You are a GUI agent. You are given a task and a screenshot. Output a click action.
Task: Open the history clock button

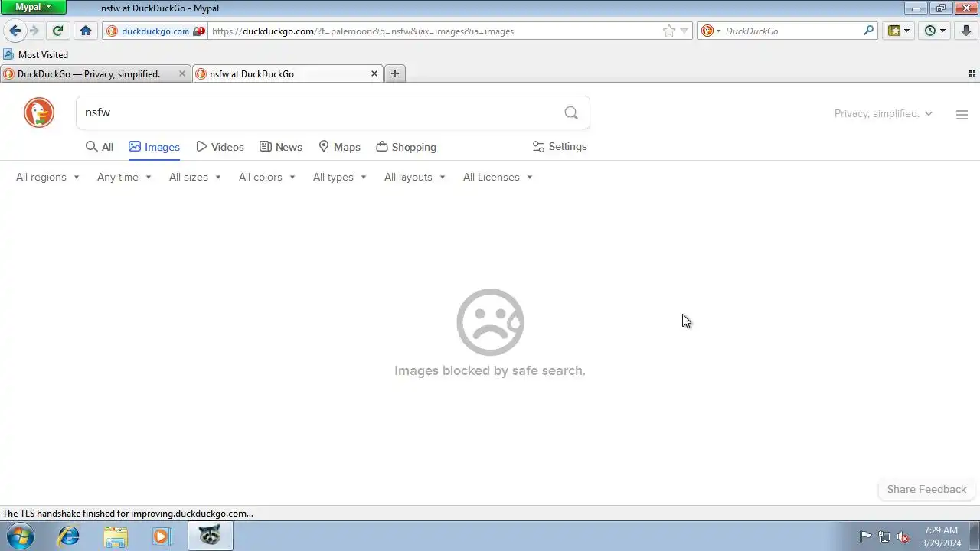(x=935, y=31)
